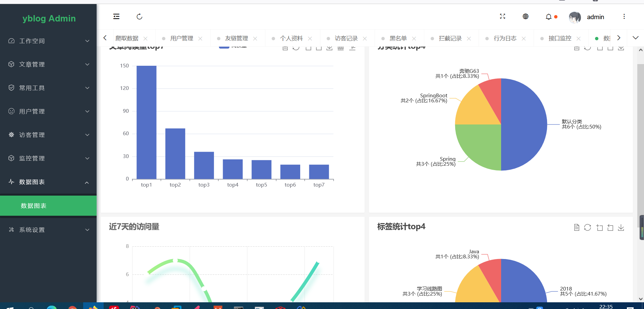The width and height of the screenshot is (644, 309).
Task: Select the green 数据图表 submenu item
Action: pos(48,206)
